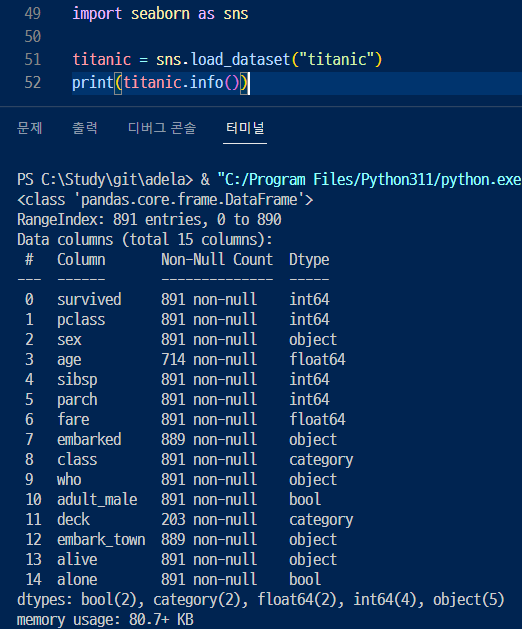Click '714 non-null' in the age row
The height and width of the screenshot is (629, 522).
tap(209, 359)
